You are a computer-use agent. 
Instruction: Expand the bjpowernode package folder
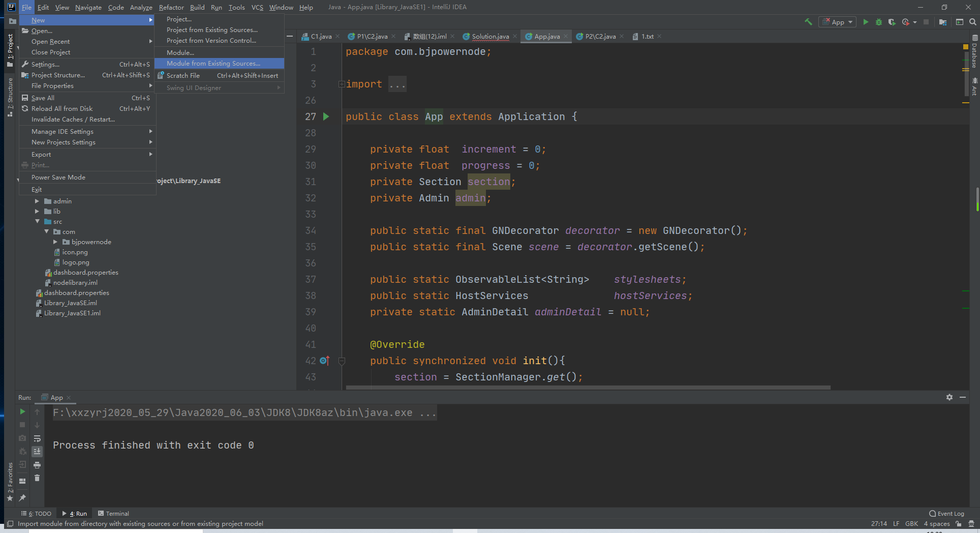coord(55,242)
